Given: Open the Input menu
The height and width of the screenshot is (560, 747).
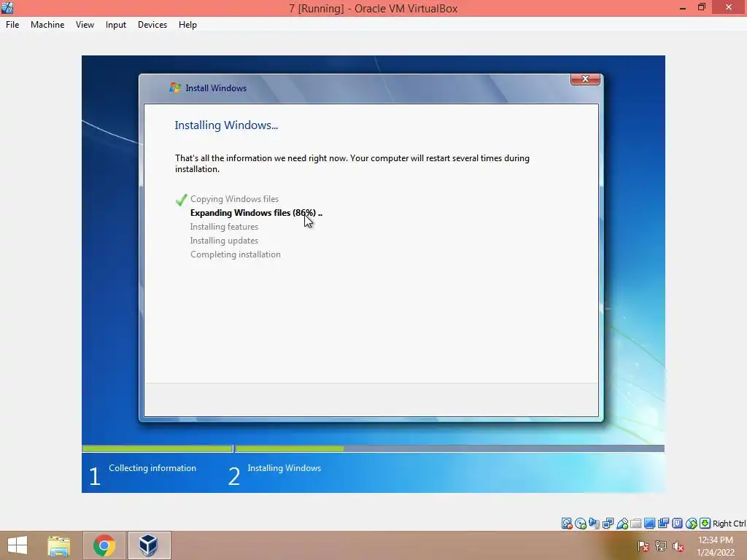Looking at the screenshot, I should click(x=116, y=25).
